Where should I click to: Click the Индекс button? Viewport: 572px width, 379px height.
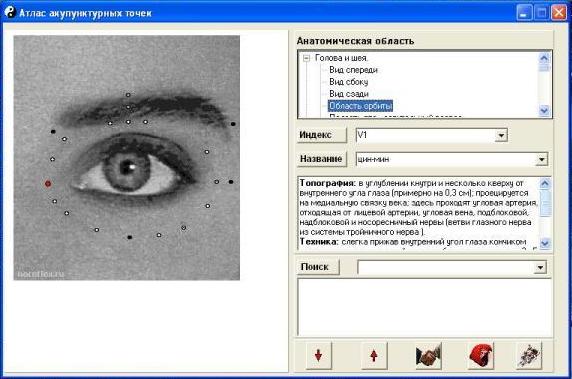(x=321, y=135)
